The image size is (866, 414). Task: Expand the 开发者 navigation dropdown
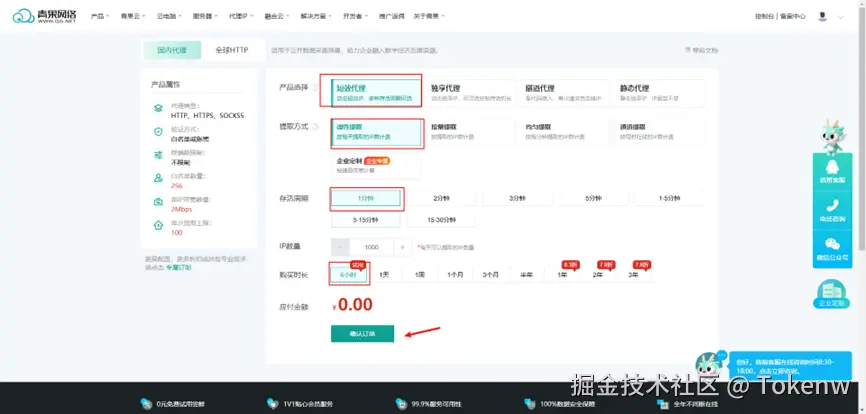click(x=356, y=17)
